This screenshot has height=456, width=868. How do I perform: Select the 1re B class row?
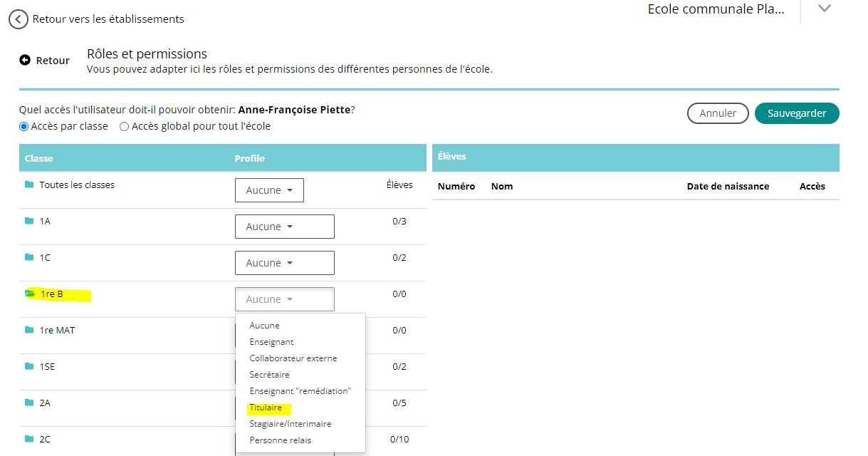pos(52,294)
